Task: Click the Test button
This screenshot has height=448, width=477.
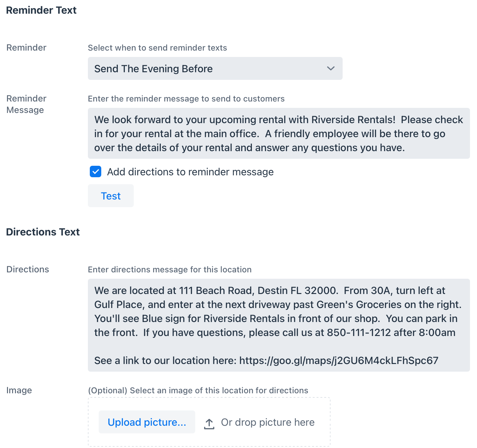Action: point(111,196)
